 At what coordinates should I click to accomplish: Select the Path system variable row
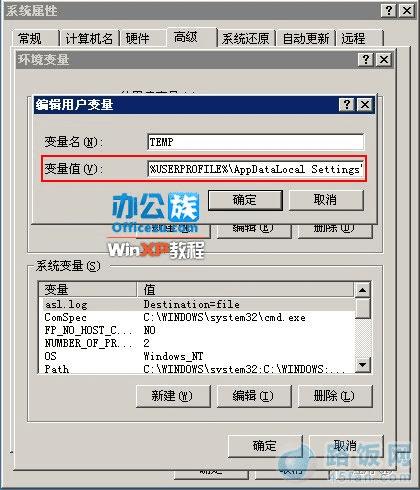point(197,369)
